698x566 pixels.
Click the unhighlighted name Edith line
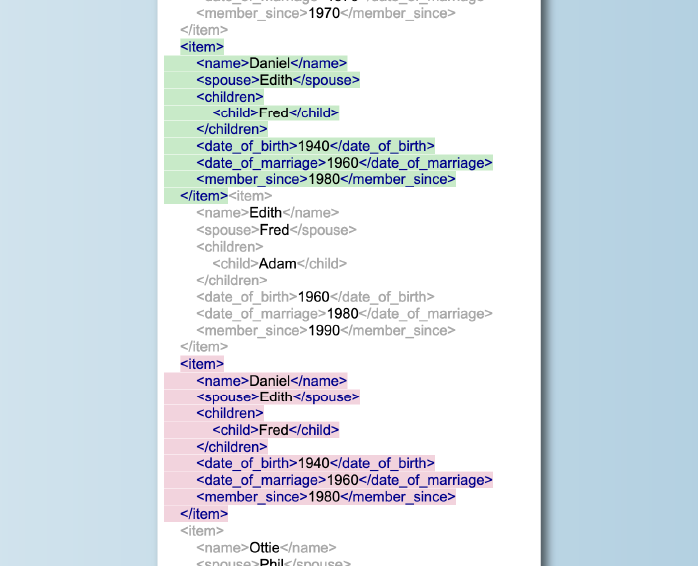[267, 213]
